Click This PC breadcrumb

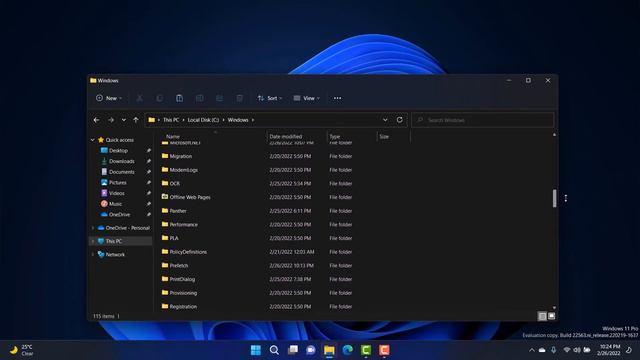point(171,120)
